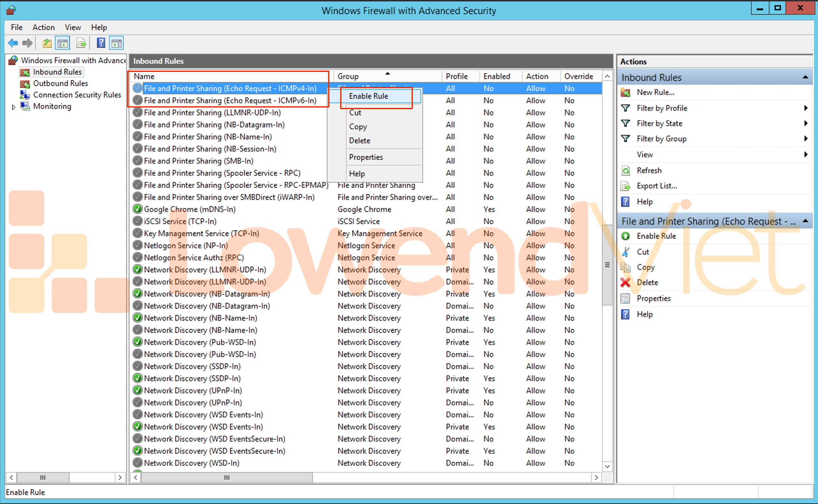The image size is (818, 504).
Task: Click Enable Rule in the Actions pane
Action: pos(656,236)
